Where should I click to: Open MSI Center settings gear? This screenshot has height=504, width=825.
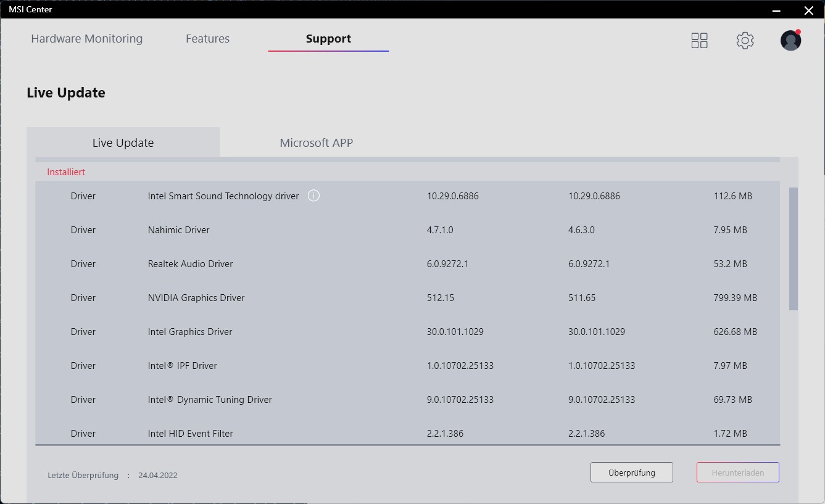pos(745,41)
